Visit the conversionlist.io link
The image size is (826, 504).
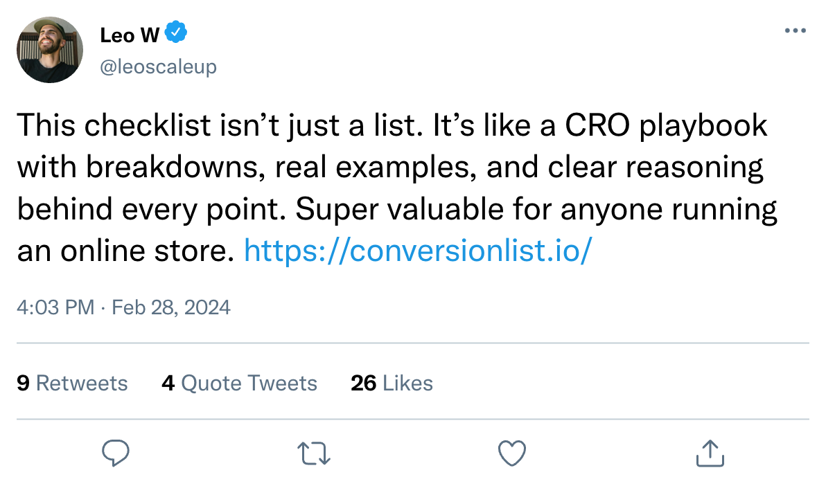418,251
